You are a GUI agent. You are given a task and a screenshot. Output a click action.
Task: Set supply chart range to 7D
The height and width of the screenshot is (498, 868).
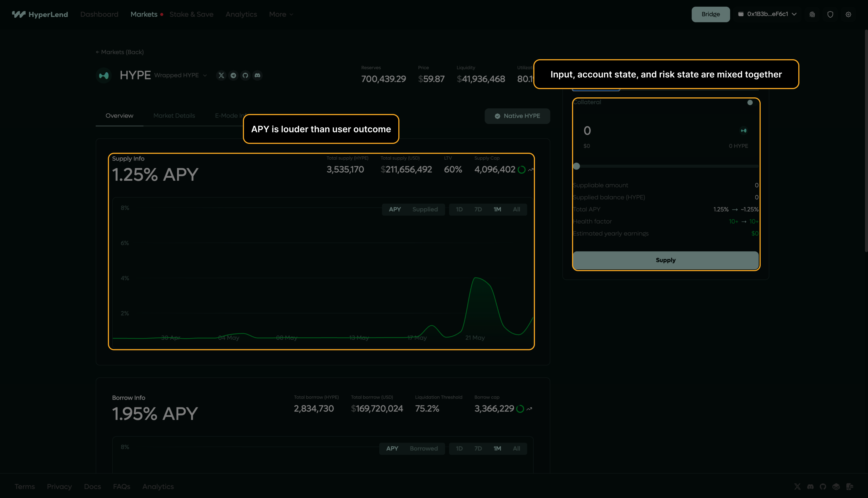pos(478,209)
